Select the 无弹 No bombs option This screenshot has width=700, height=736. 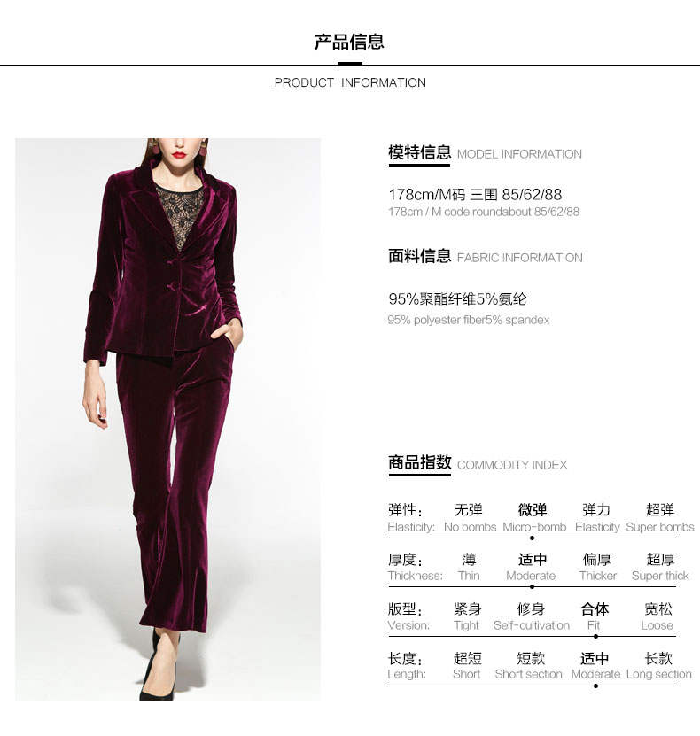[470, 517]
